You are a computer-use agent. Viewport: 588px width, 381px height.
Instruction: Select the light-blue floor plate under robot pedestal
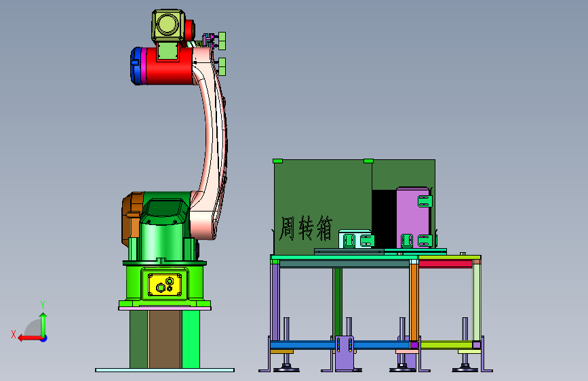click(165, 370)
